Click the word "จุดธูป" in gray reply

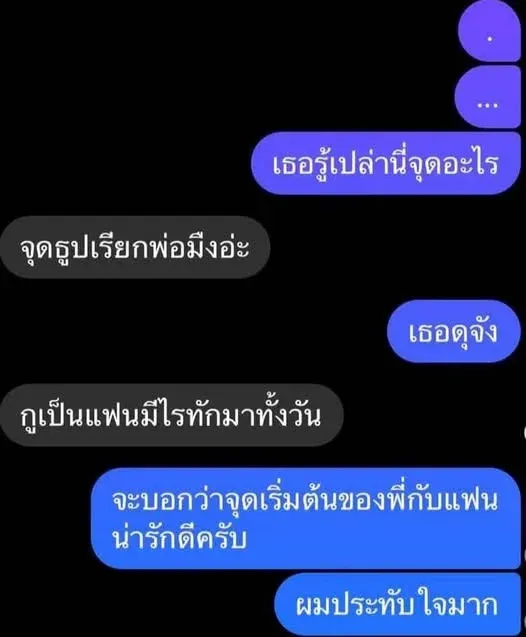tap(56, 249)
